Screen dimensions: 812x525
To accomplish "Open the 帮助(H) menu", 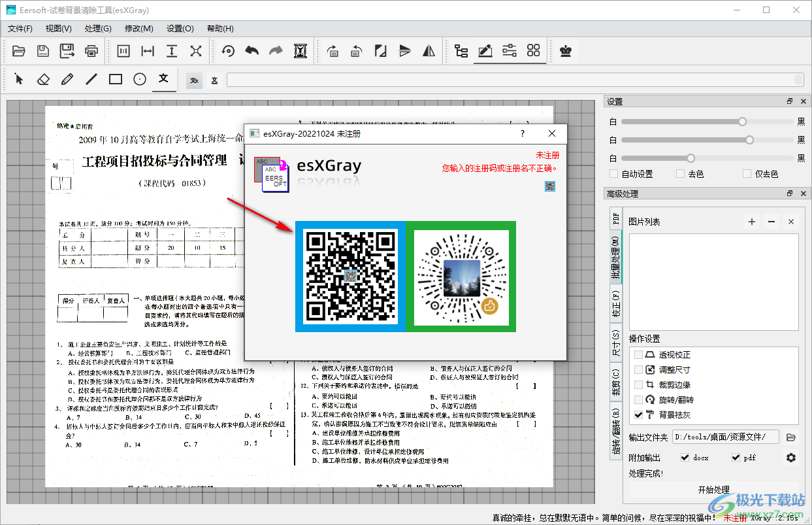I will [x=220, y=29].
